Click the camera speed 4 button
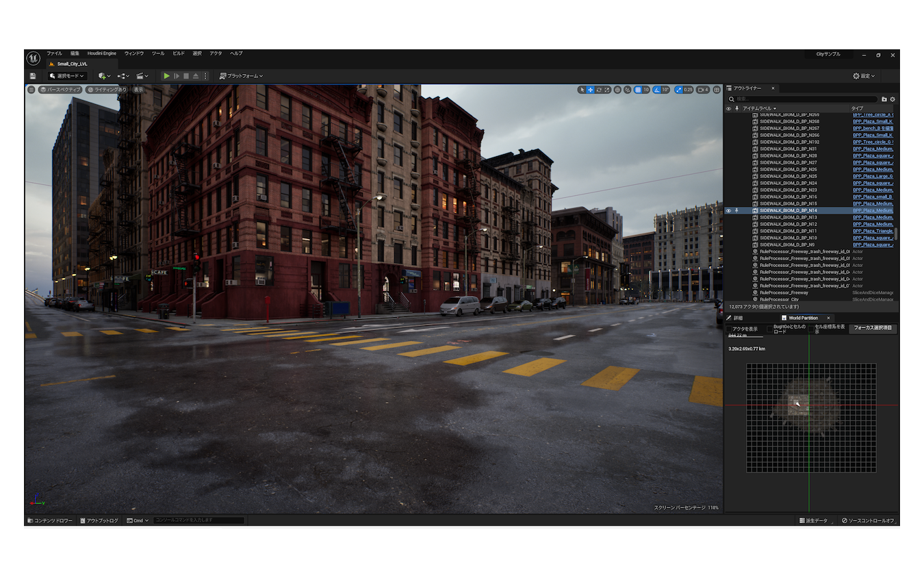This screenshot has height=578, width=924. [x=703, y=90]
